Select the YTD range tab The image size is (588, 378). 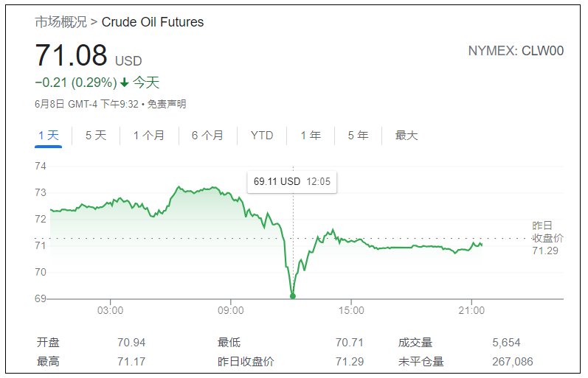pos(262,136)
